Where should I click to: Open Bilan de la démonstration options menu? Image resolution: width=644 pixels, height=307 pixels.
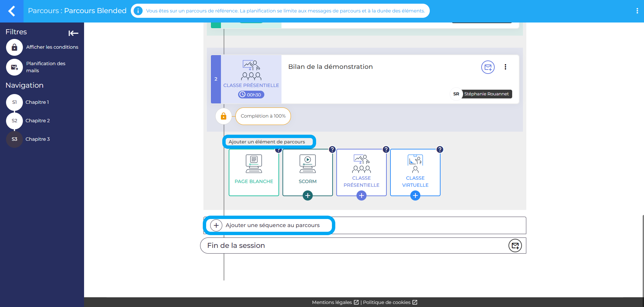pyautogui.click(x=505, y=67)
